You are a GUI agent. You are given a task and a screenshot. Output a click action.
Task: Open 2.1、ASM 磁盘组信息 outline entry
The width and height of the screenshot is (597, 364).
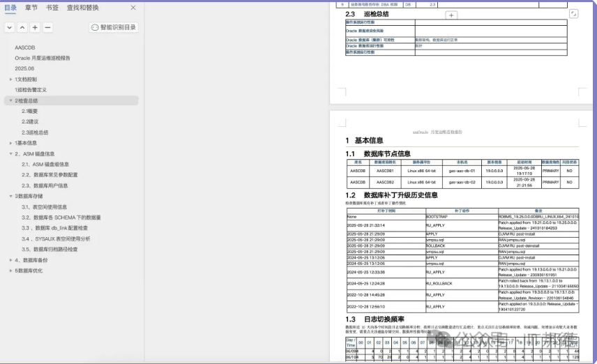[x=45, y=164]
